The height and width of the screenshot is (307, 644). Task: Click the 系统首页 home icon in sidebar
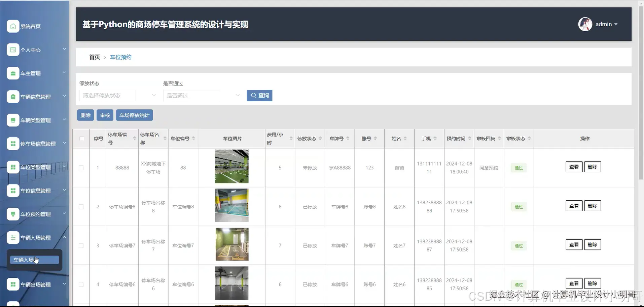13,26
